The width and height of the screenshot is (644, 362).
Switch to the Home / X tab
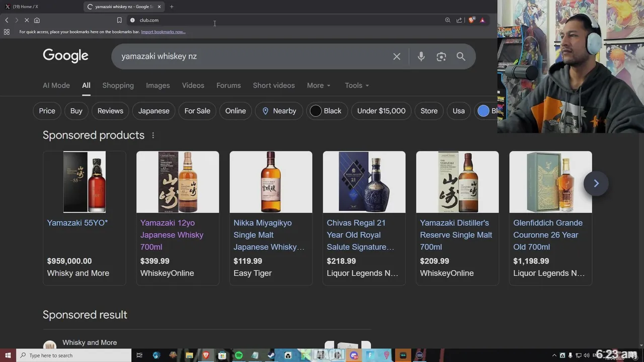tap(42, 7)
